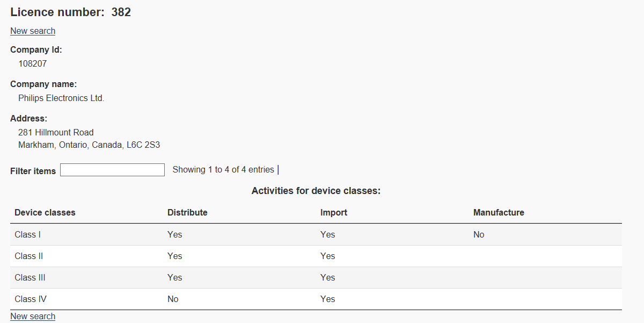The image size is (644, 323).
Task: Sort by Import column header
Action: click(334, 212)
